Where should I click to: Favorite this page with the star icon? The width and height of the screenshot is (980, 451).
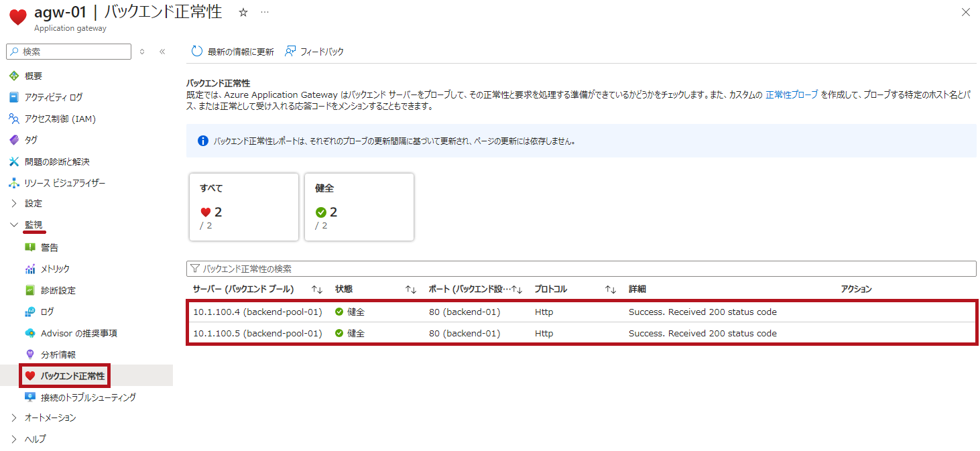pyautogui.click(x=243, y=13)
